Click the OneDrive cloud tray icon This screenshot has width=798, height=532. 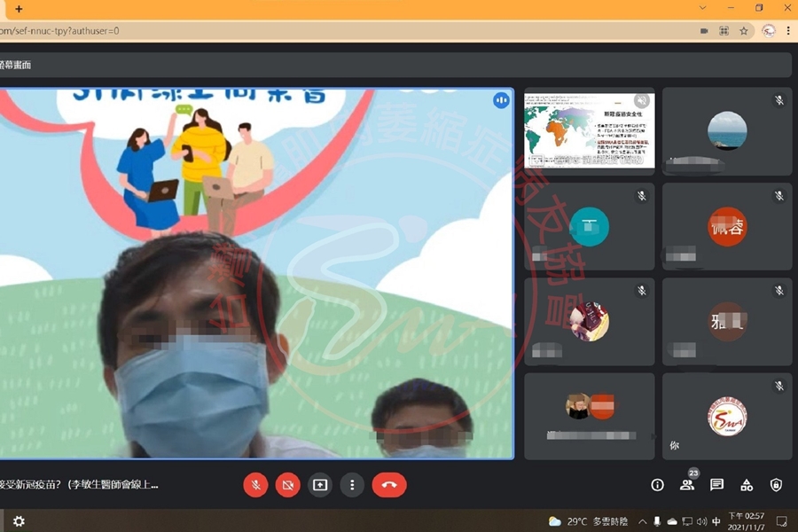(x=672, y=521)
